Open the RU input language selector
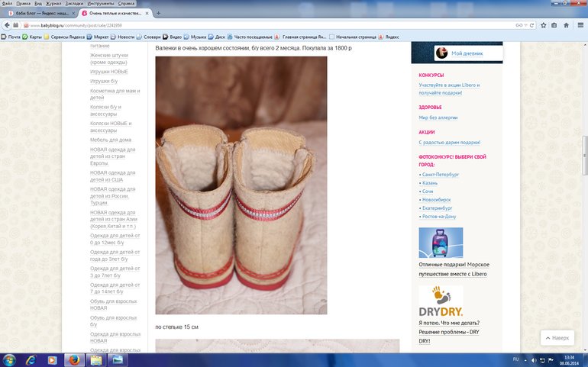 [x=515, y=359]
